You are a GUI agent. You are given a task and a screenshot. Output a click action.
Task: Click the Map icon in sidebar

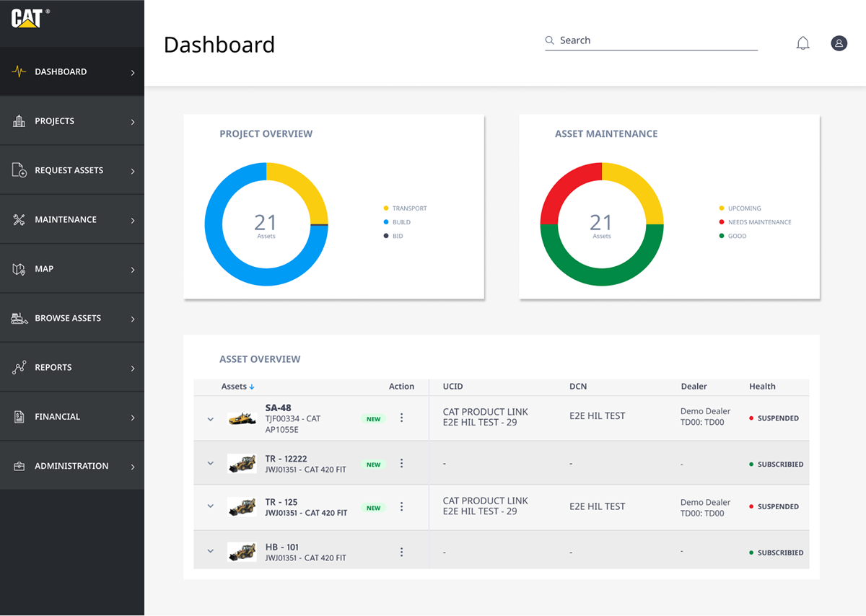coord(19,269)
